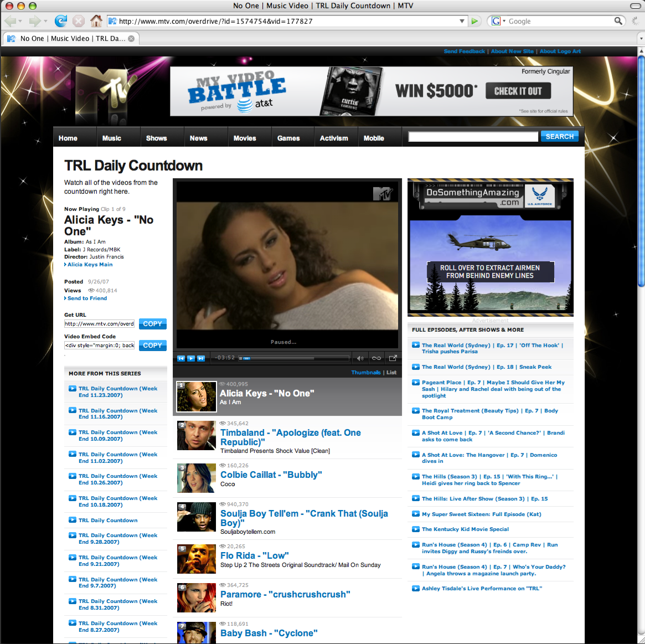Screen dimensions: 645x644
Task: Skip to next clip in video player
Action: [x=201, y=358]
